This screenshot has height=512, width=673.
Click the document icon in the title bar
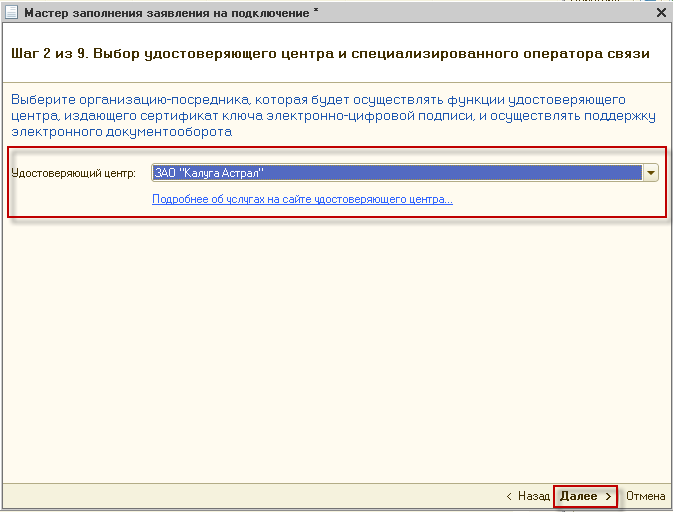click(x=11, y=14)
